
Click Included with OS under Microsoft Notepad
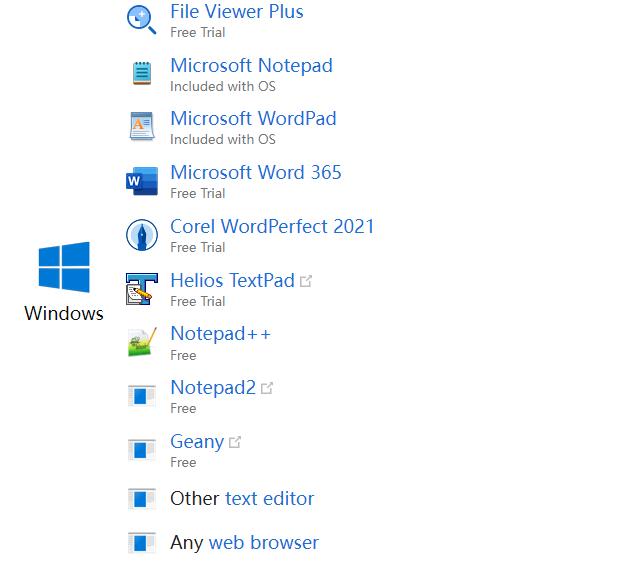(223, 86)
